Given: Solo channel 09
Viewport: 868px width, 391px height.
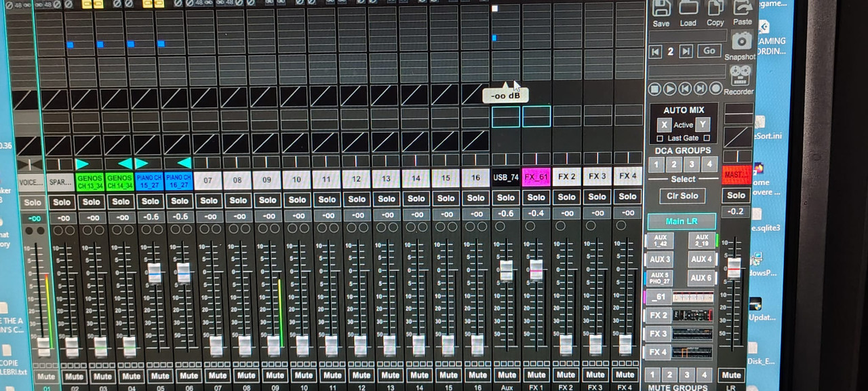Looking at the screenshot, I should click(268, 200).
